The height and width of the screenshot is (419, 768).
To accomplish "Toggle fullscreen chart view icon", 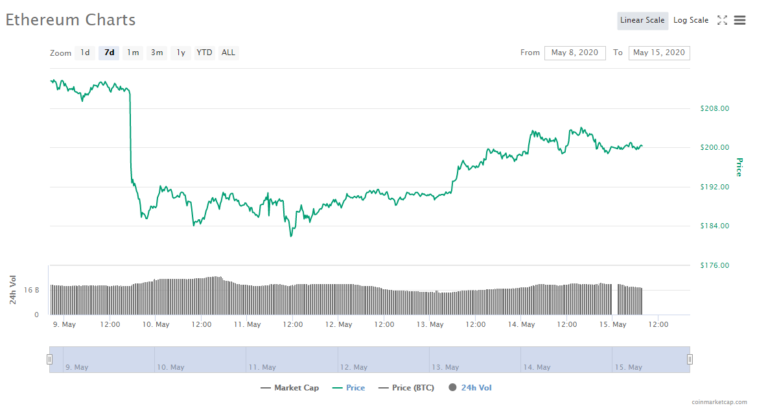I will pos(722,20).
